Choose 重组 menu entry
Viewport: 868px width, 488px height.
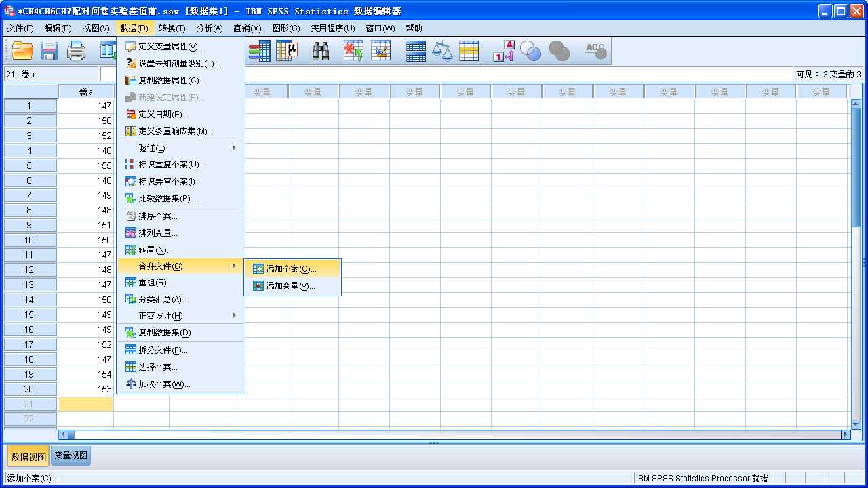coord(180,283)
